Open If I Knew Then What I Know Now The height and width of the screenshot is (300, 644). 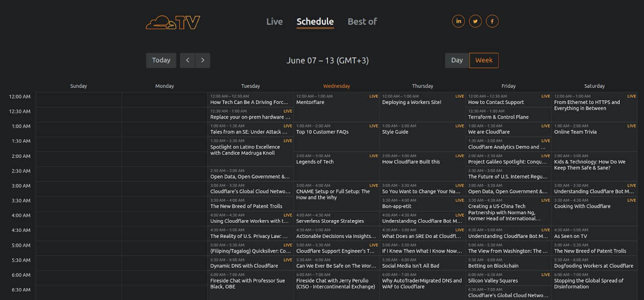[422, 248]
